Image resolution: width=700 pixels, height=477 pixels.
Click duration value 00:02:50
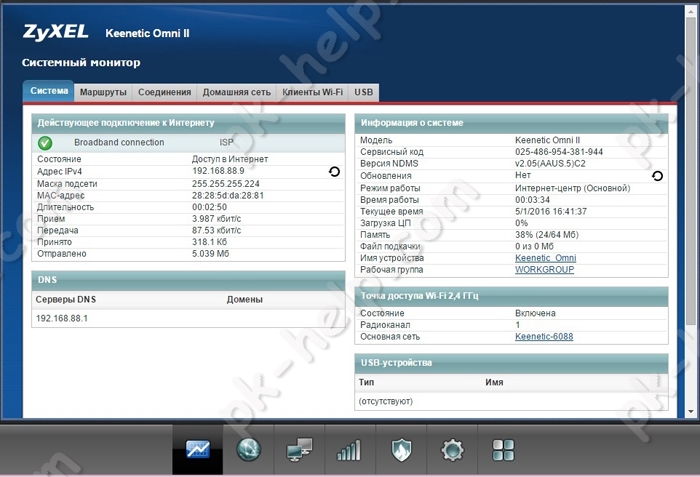point(209,207)
